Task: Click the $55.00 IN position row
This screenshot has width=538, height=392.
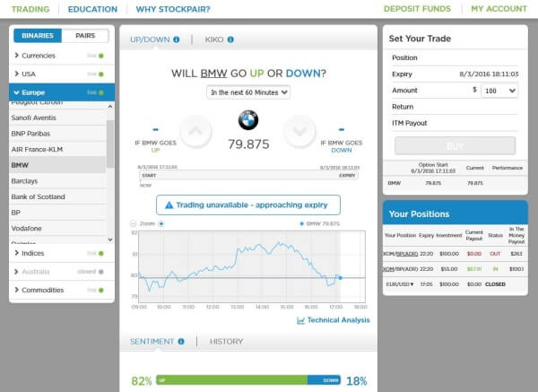Action: pyautogui.click(x=455, y=269)
